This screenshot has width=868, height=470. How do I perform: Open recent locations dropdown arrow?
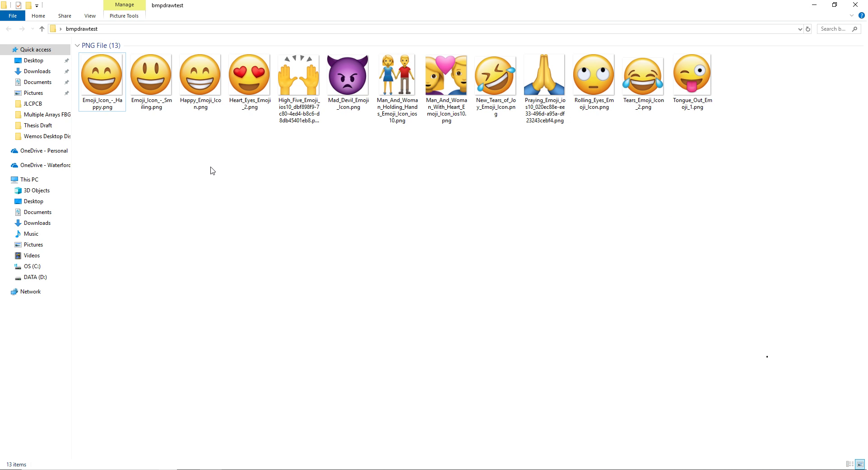[32, 29]
